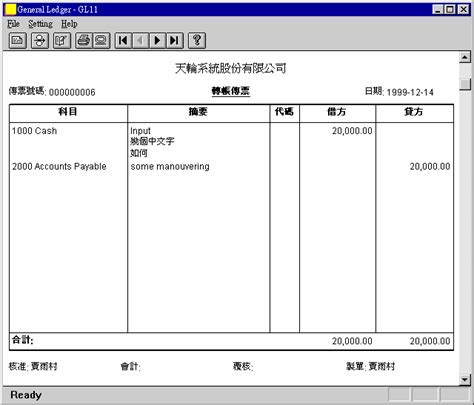Maximize the General Ledger window
This screenshot has width=474, height=405.
click(450, 9)
